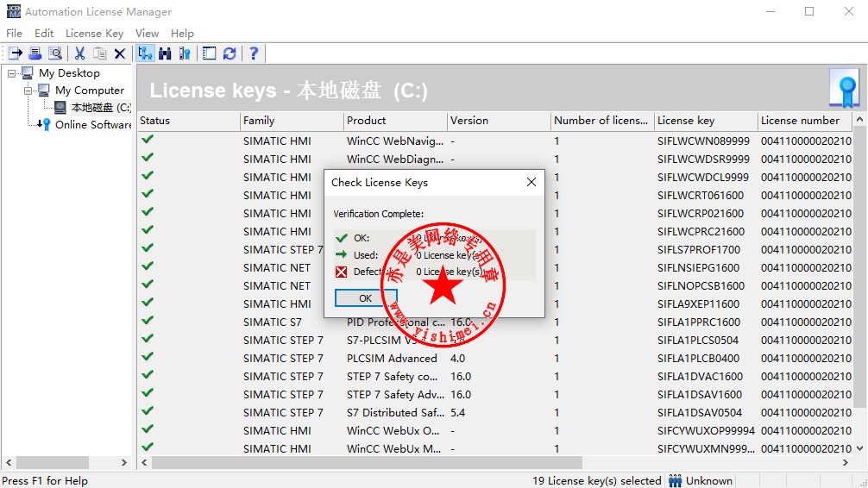
Task: Click the Refresh arrows icon
Action: tap(230, 53)
